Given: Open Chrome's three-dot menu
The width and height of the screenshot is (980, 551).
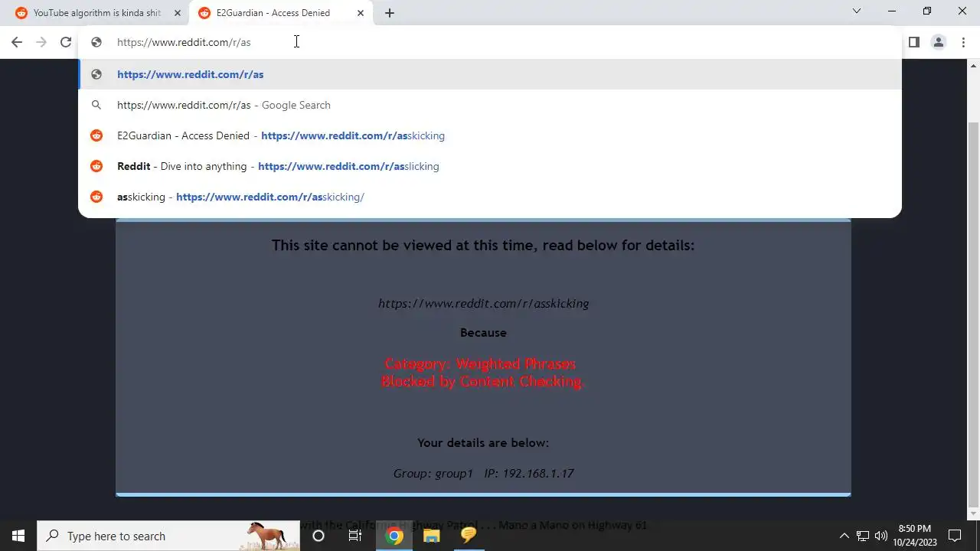Looking at the screenshot, I should pyautogui.click(x=963, y=42).
